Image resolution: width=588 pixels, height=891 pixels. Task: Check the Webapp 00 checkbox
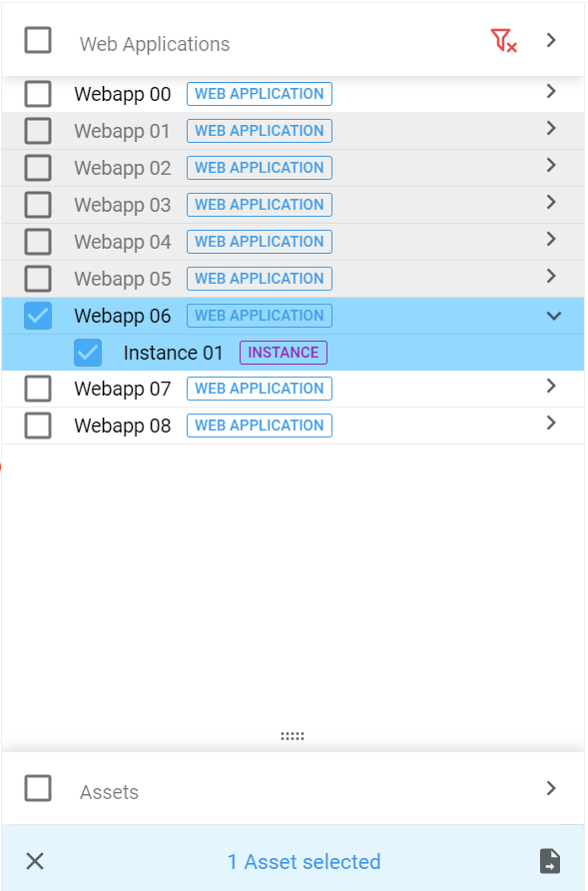tap(38, 94)
